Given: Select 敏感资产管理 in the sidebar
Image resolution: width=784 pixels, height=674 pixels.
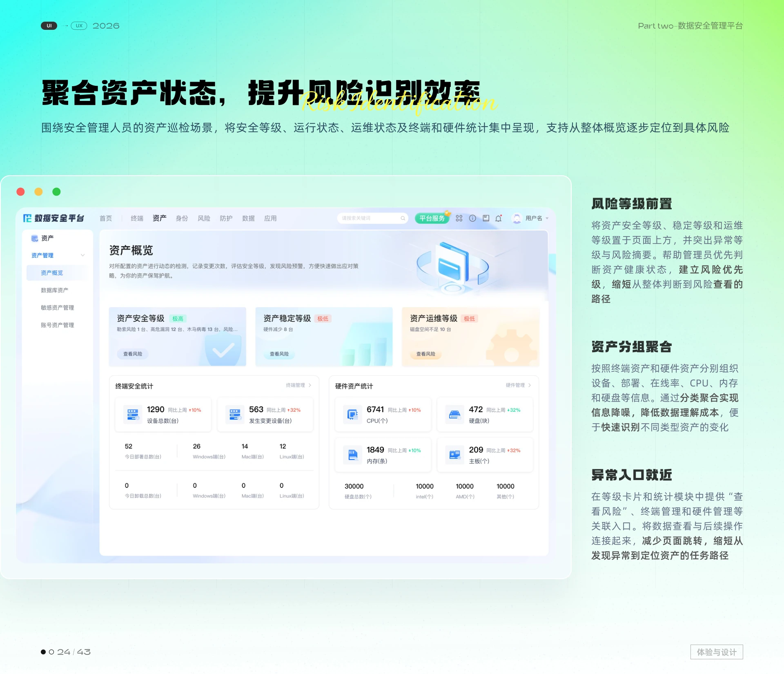Looking at the screenshot, I should tap(57, 308).
